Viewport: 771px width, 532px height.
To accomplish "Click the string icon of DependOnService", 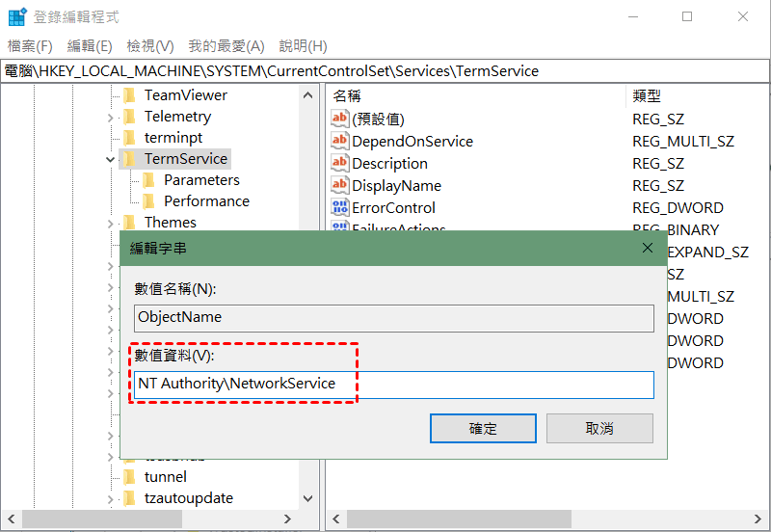I will pos(340,141).
